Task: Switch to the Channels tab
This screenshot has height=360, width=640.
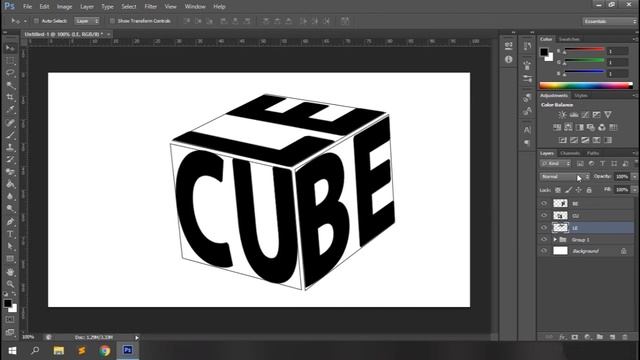Action: pos(570,153)
